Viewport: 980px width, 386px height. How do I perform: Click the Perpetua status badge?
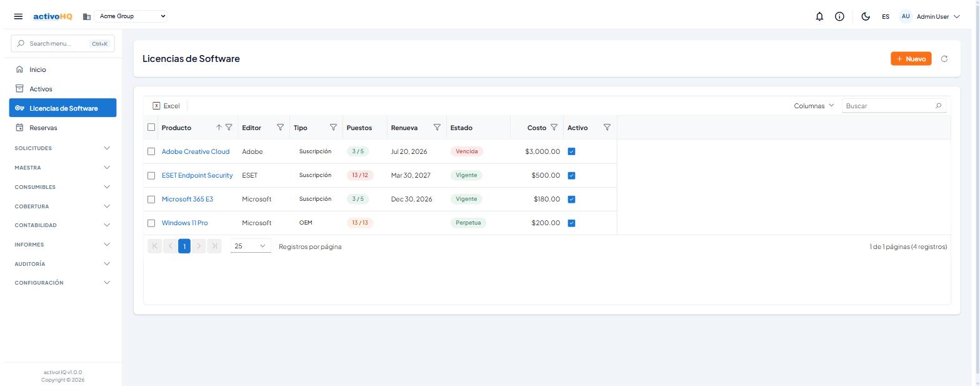(468, 223)
